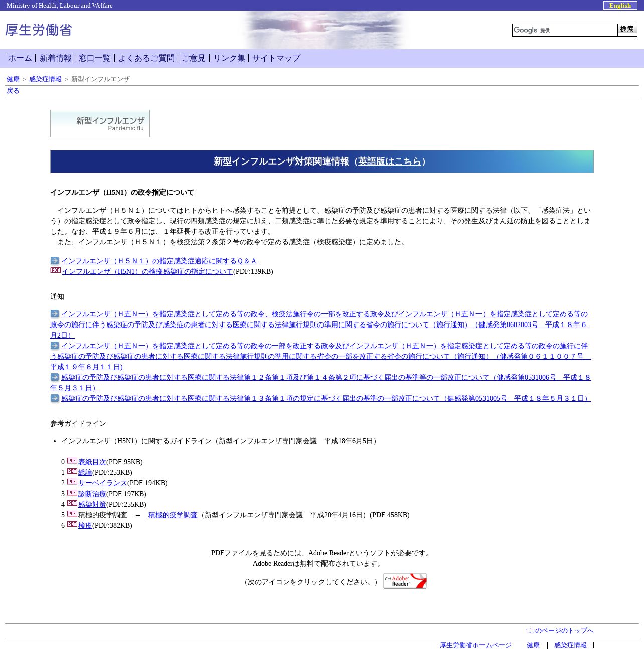This screenshot has height=649, width=644.
Task: Open the updated 積極的疫学調査 link
Action: click(x=173, y=515)
